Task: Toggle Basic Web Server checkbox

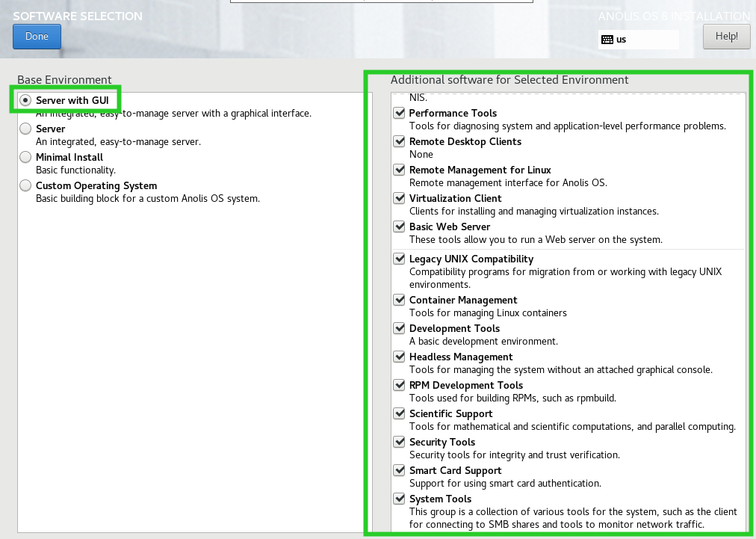Action: tap(400, 227)
